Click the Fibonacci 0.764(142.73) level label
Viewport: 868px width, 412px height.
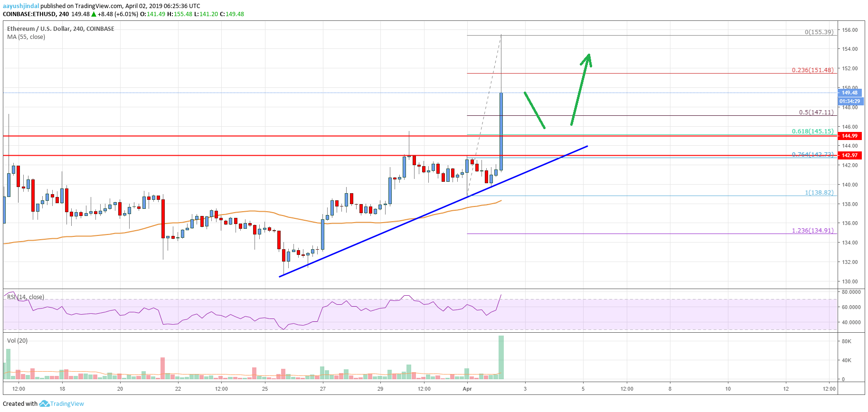coord(812,155)
